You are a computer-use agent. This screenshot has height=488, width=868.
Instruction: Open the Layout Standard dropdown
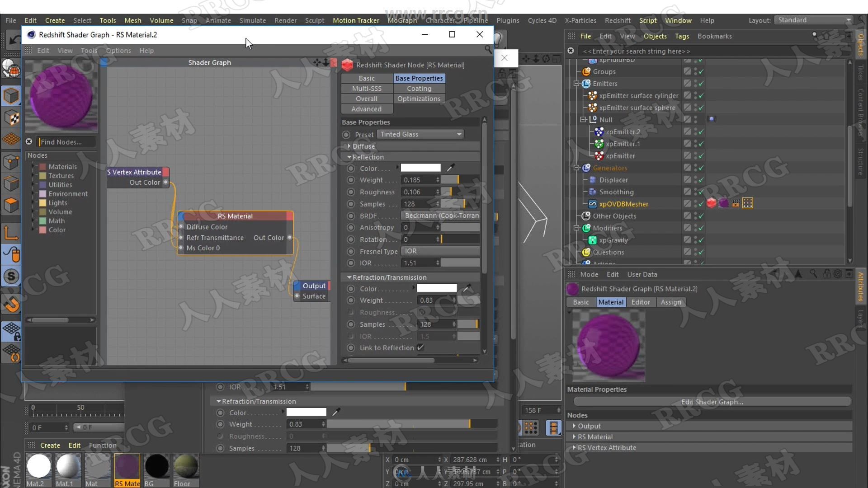click(x=813, y=20)
